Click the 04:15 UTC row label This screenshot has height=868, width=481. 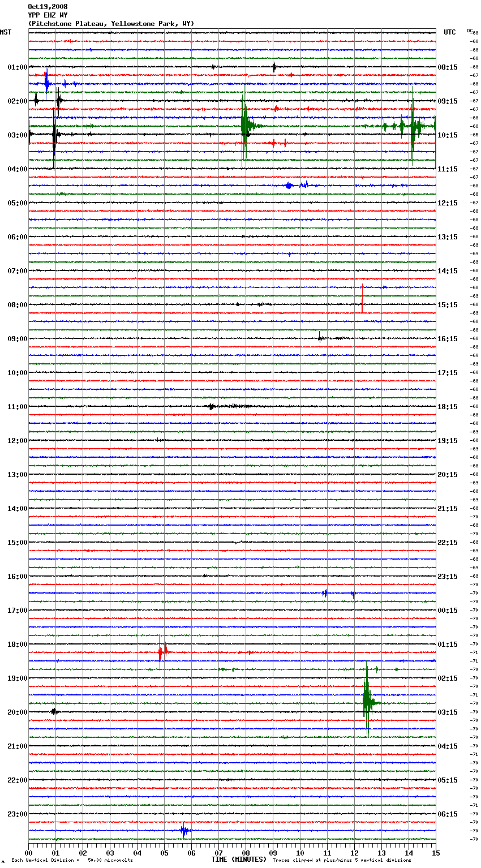click(x=448, y=746)
